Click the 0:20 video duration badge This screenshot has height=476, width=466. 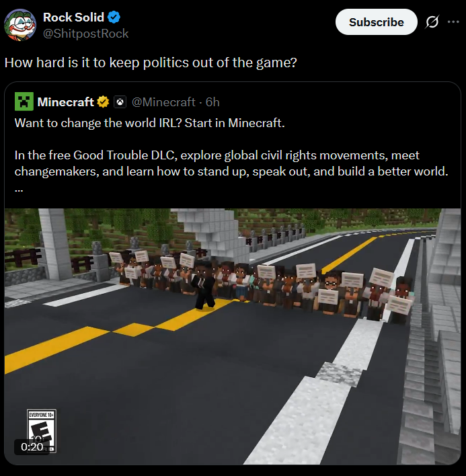(32, 447)
